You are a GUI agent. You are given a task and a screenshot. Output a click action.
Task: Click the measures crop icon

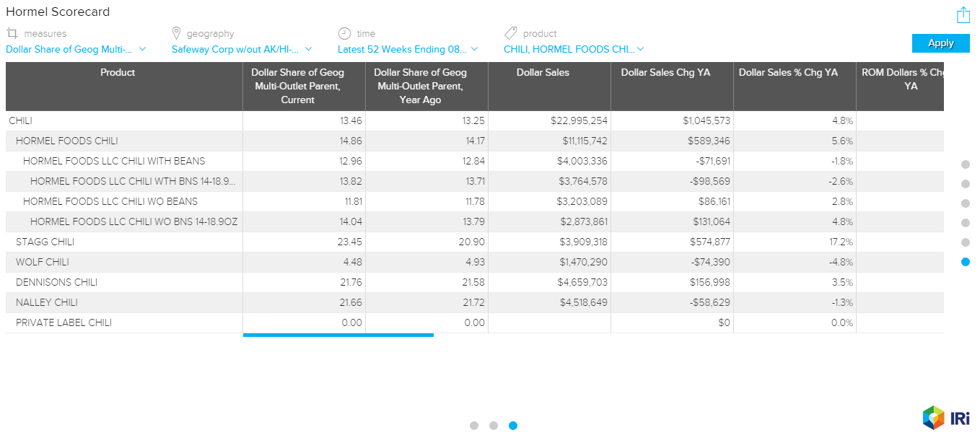tap(12, 33)
